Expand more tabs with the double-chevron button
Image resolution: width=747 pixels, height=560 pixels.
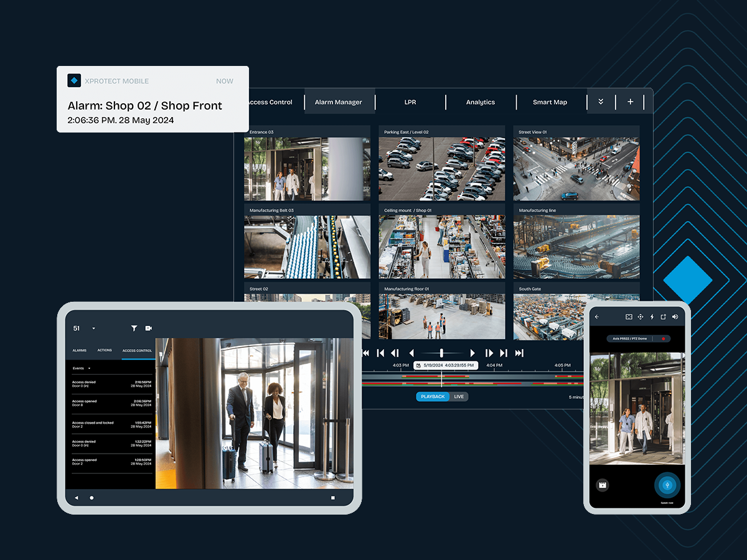pyautogui.click(x=601, y=101)
